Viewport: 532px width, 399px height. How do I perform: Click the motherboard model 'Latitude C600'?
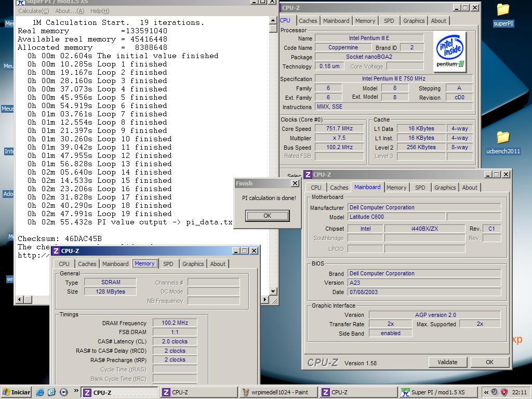click(396, 217)
